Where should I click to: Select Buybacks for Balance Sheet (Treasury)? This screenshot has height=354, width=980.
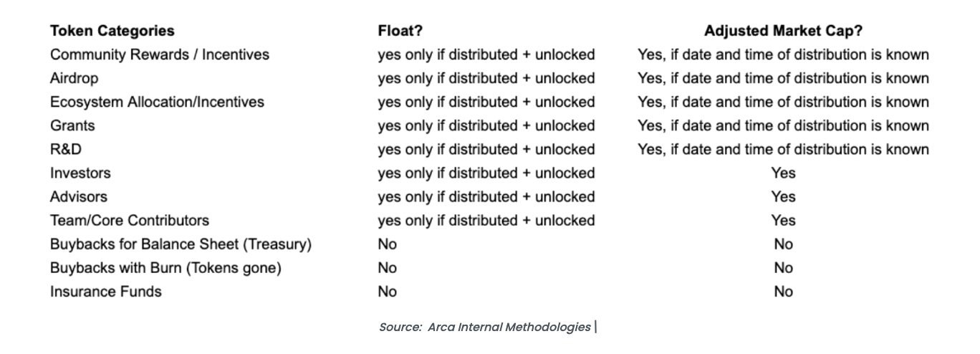pyautogui.click(x=181, y=244)
